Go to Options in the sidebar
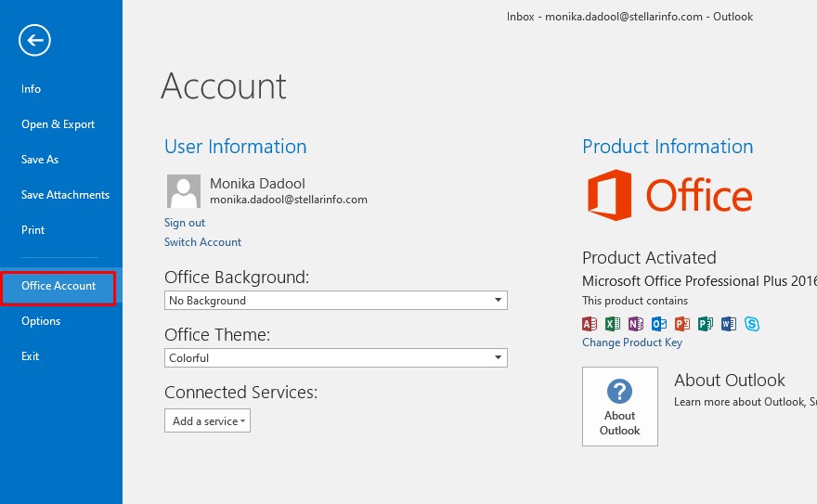This screenshot has width=817, height=504. point(41,321)
